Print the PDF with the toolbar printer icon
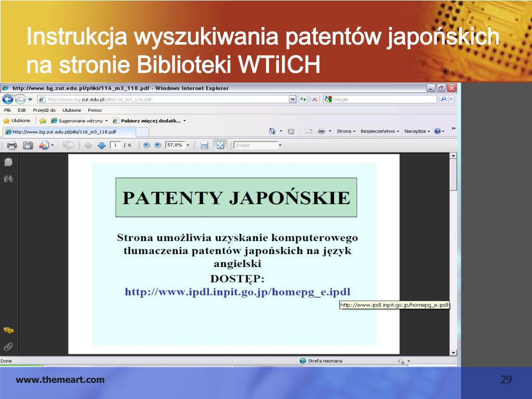 12,145
